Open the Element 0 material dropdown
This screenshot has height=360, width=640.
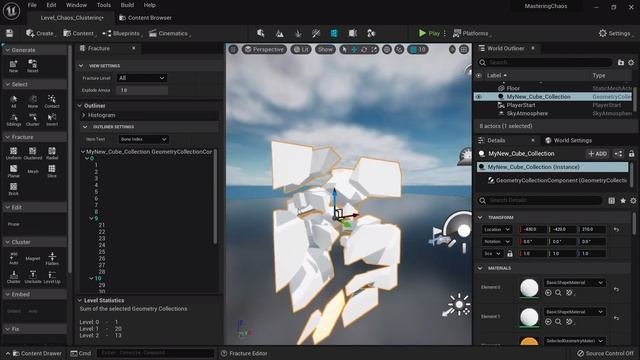coord(574,282)
